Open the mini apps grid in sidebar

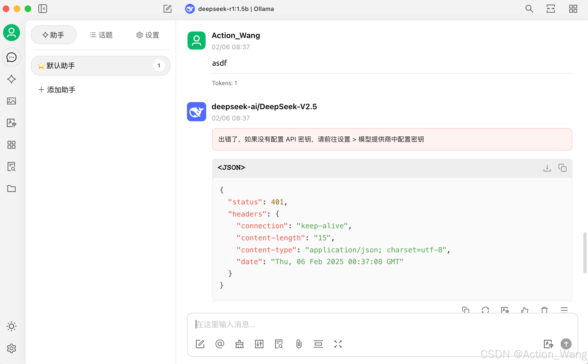[11, 145]
